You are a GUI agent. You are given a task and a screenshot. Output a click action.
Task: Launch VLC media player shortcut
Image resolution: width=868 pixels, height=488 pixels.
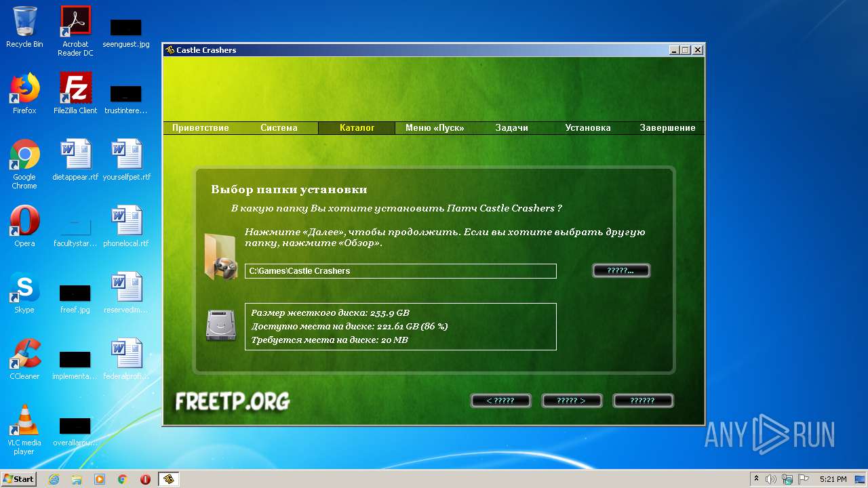(24, 430)
